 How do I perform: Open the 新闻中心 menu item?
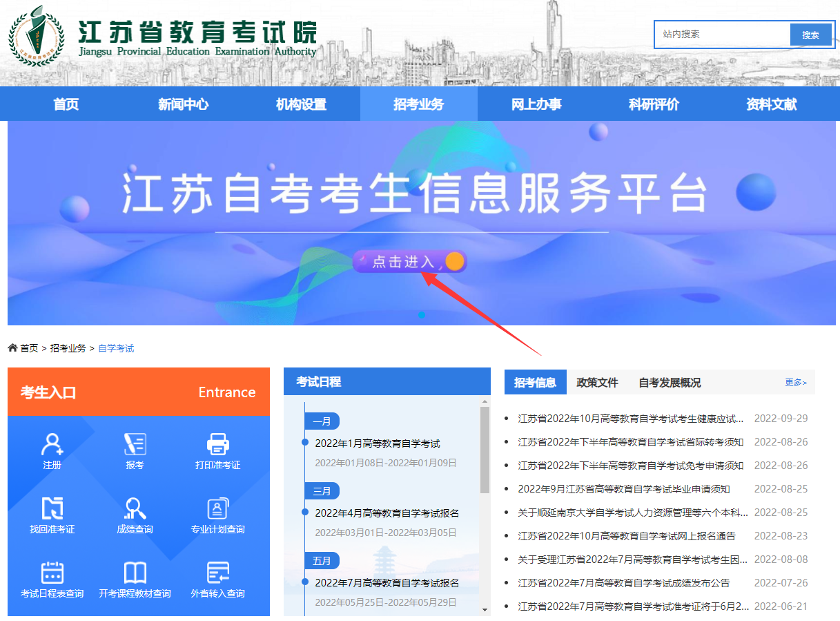coord(182,103)
